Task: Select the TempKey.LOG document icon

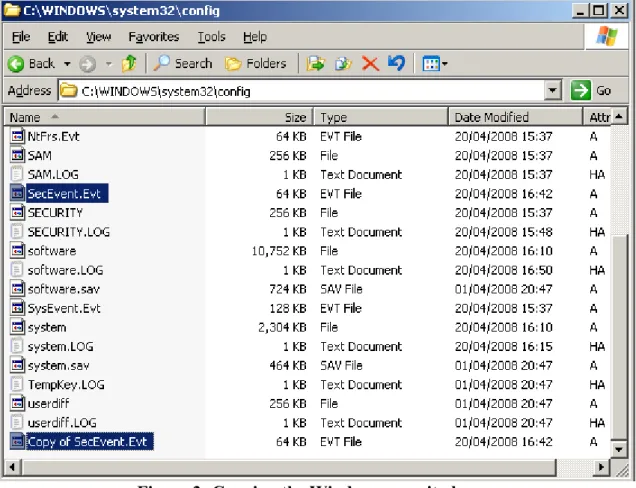Action: (17, 384)
